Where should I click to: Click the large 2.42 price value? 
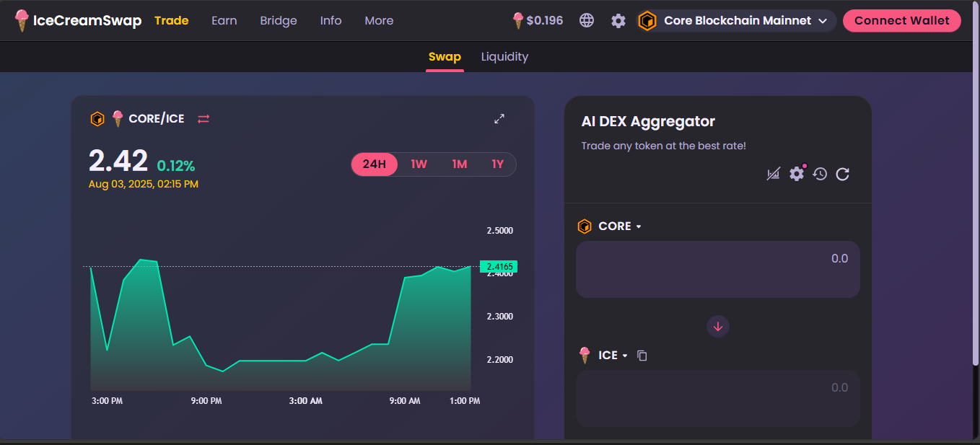[118, 161]
